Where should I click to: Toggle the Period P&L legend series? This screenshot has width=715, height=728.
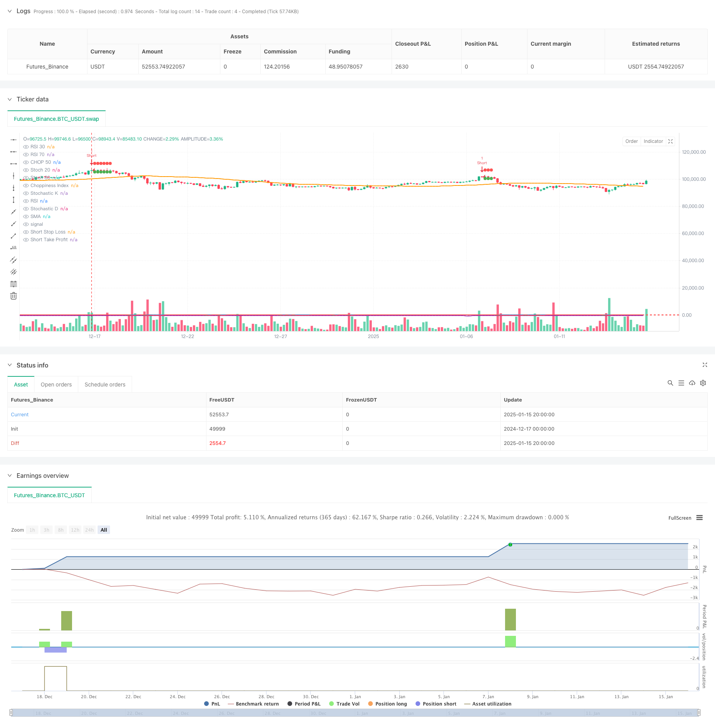point(304,704)
